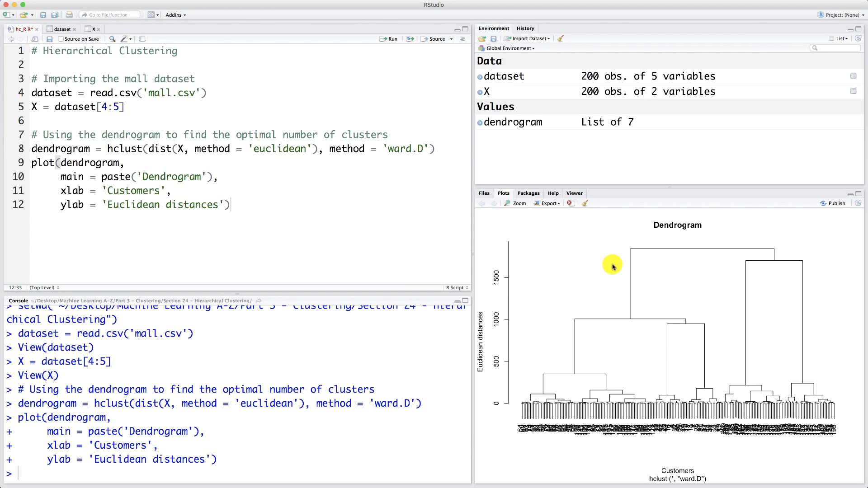Viewport: 868px width, 488px height.
Task: Click the Zoom plot button
Action: [x=515, y=203]
